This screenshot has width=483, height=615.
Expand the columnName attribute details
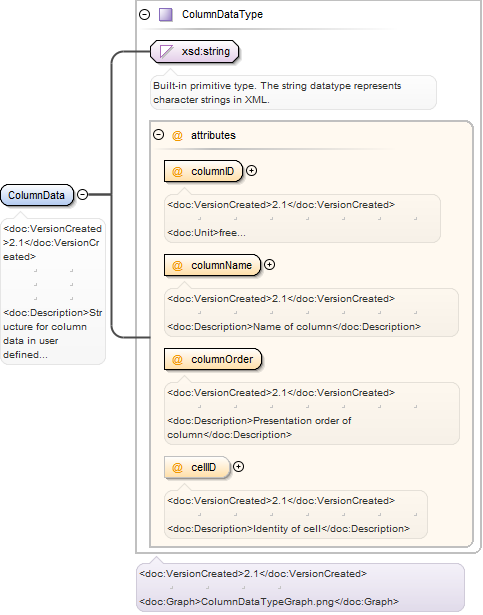(270, 265)
